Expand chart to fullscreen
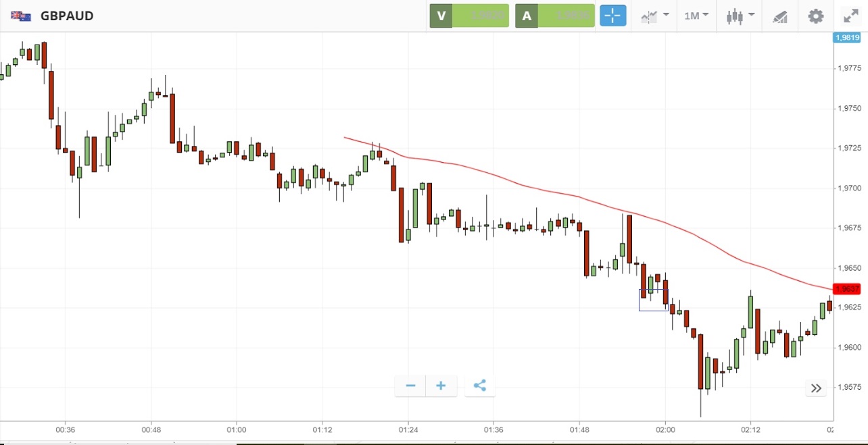 point(850,16)
